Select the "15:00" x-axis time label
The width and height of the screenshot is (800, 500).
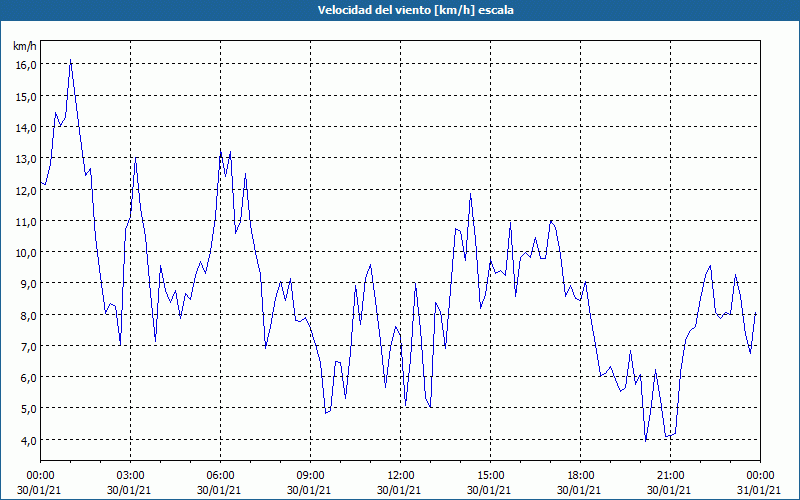(x=490, y=475)
